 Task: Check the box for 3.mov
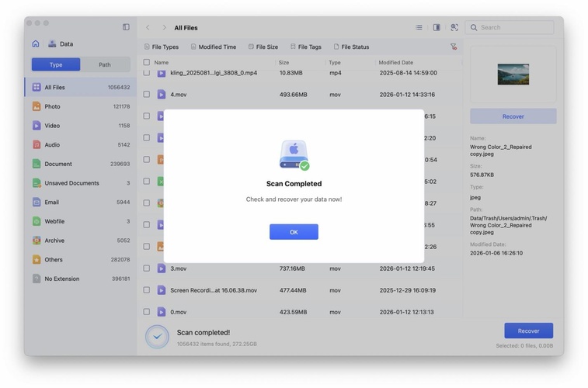pyautogui.click(x=147, y=268)
